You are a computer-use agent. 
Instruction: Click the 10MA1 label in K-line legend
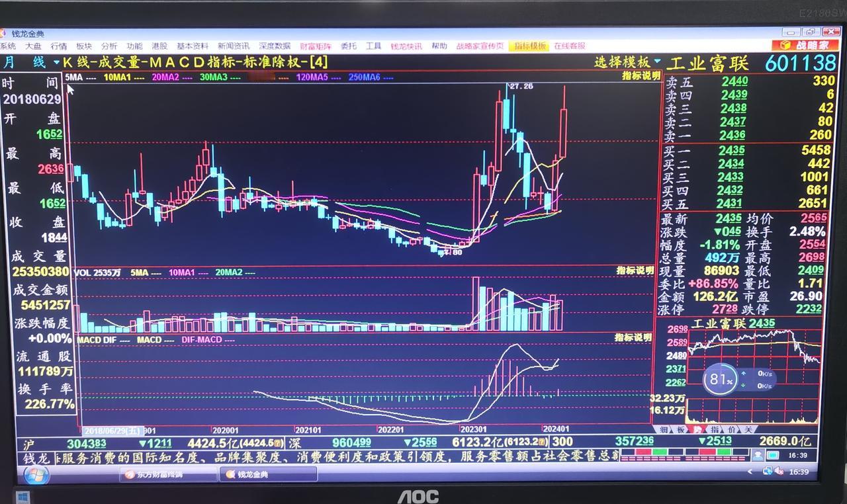click(x=117, y=77)
